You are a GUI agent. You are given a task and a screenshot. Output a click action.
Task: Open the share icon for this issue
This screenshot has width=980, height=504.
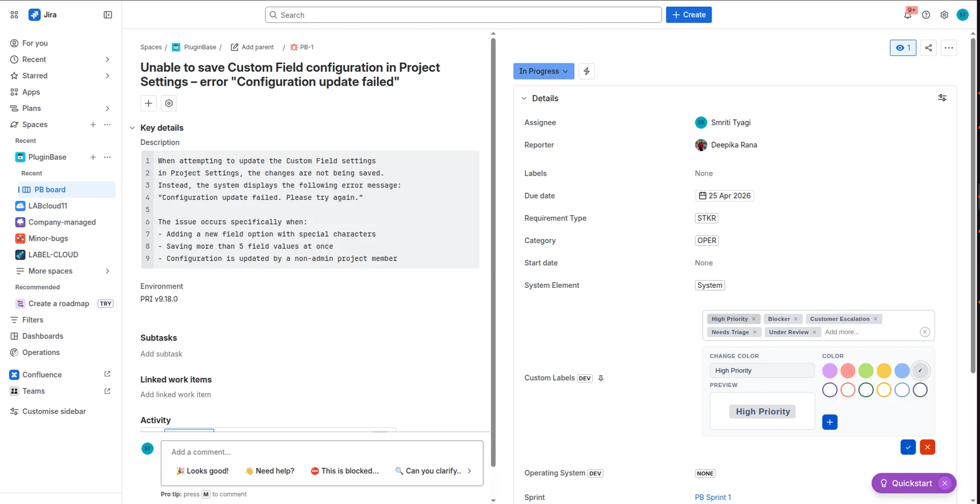coord(928,48)
